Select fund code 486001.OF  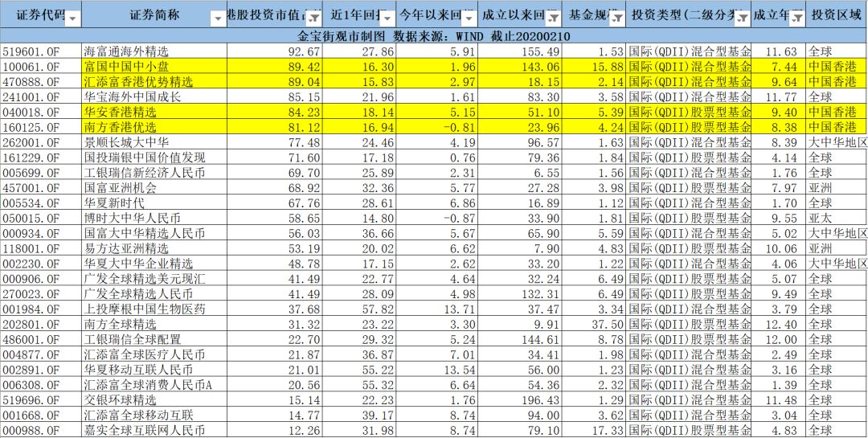pos(40,338)
